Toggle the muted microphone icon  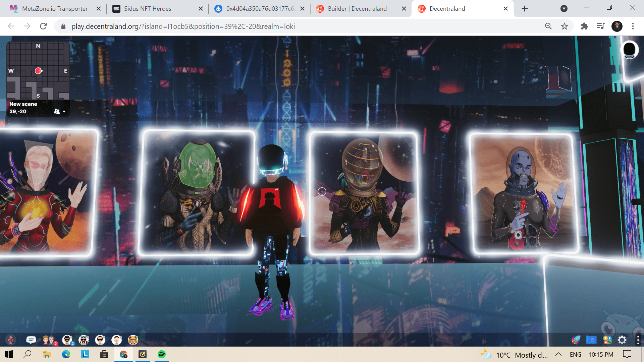point(11,340)
